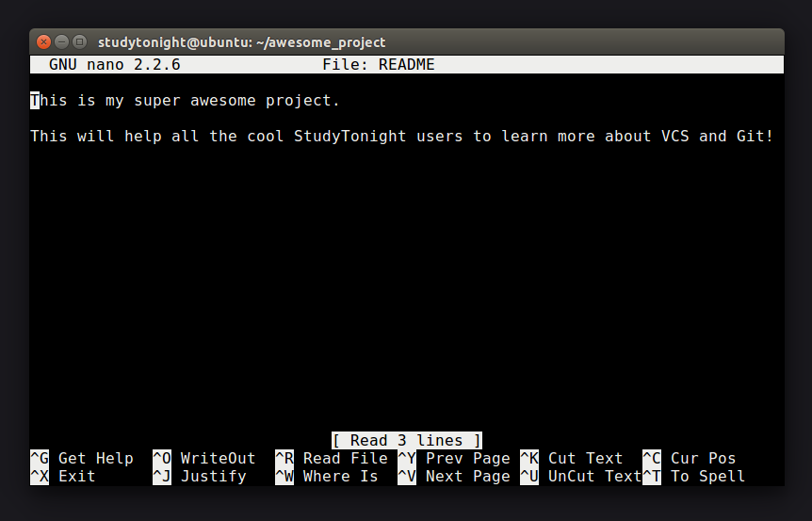Click the ^R Read File shortcut
This screenshot has width=812, height=521.
click(332, 458)
